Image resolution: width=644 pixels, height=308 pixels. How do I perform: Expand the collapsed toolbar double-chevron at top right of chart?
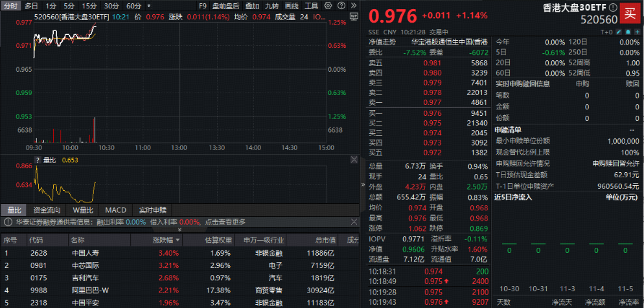[x=353, y=6]
